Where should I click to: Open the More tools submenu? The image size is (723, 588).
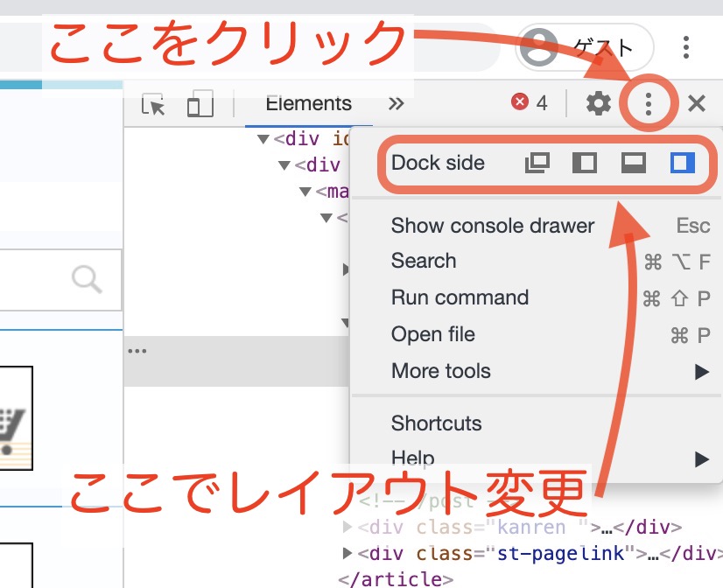tap(537, 371)
